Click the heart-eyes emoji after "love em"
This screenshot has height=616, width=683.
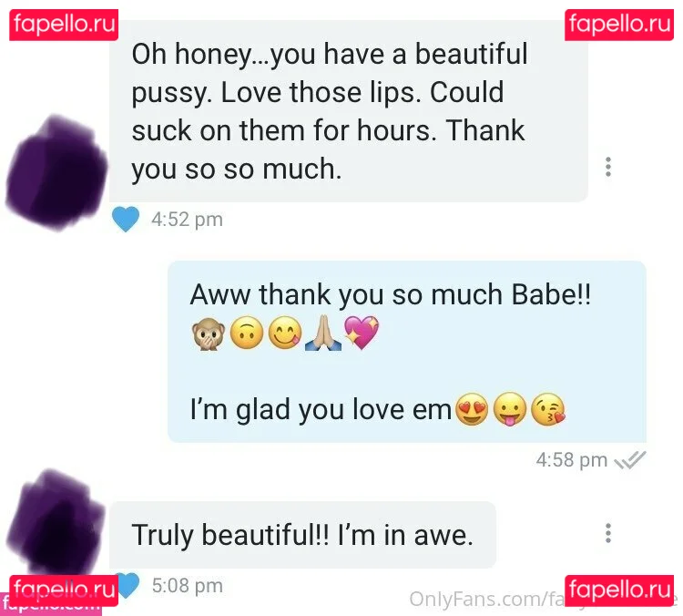pos(472,409)
